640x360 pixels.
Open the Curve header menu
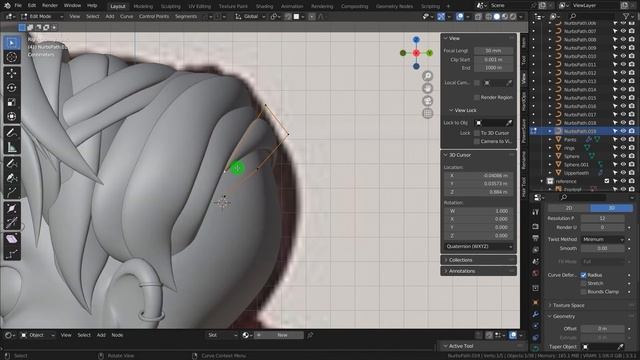126,16
